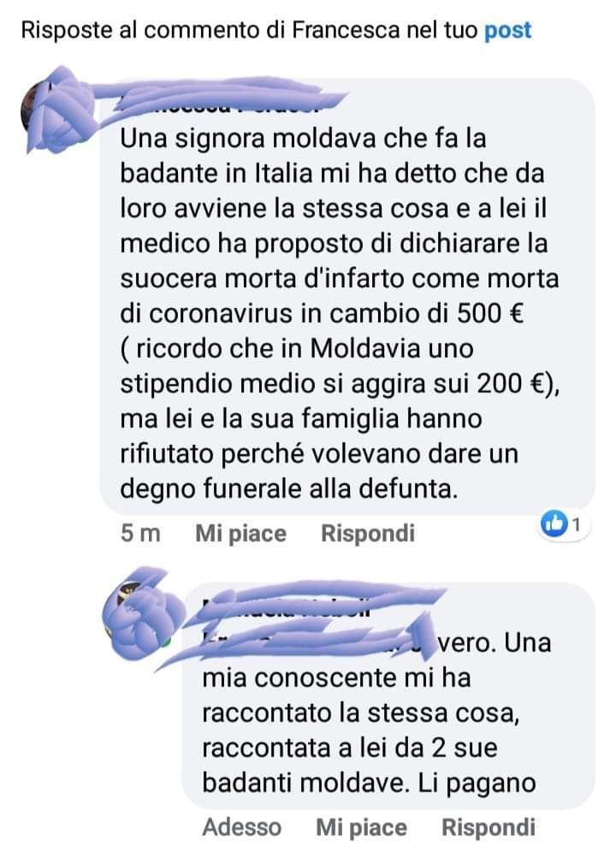Screen dimensions: 616x864
Task: Click "Rispondi" under the first comment
Action: (x=368, y=534)
